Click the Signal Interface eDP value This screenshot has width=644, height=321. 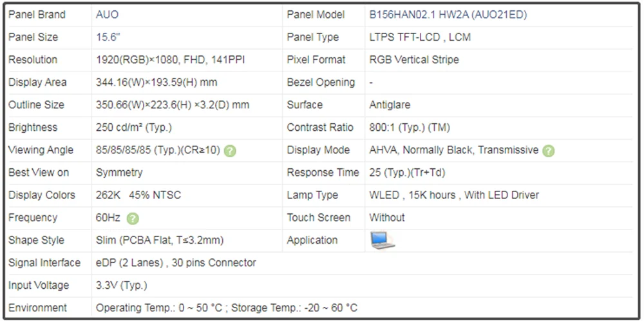click(x=176, y=263)
